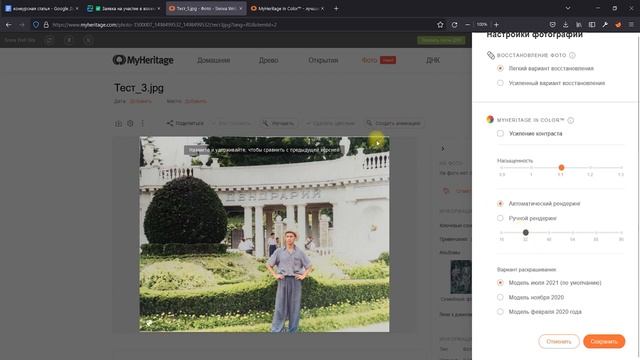Toggle the browser sidebar icon
Viewport: 640px width, 360px height.
(592, 25)
